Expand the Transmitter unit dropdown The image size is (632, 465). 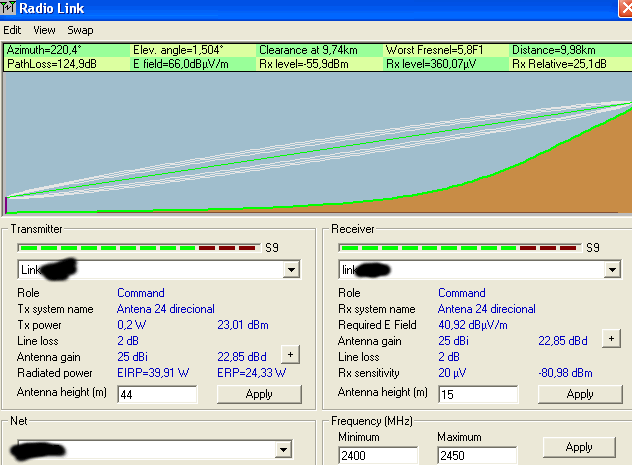(x=291, y=270)
